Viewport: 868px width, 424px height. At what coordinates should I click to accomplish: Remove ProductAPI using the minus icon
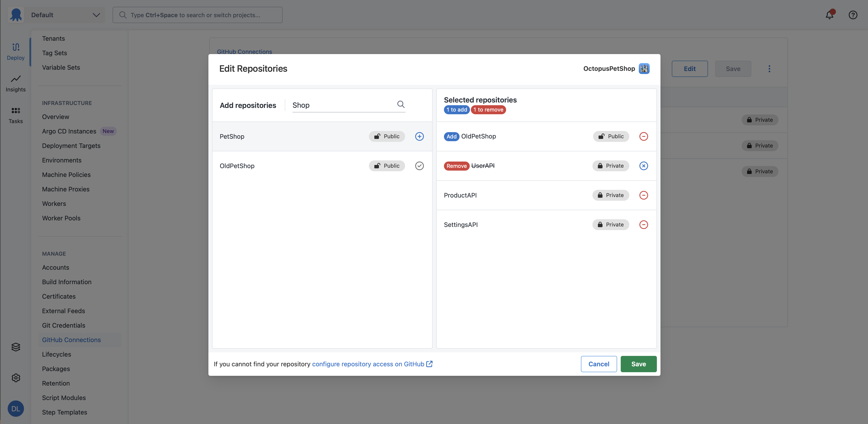(x=644, y=195)
